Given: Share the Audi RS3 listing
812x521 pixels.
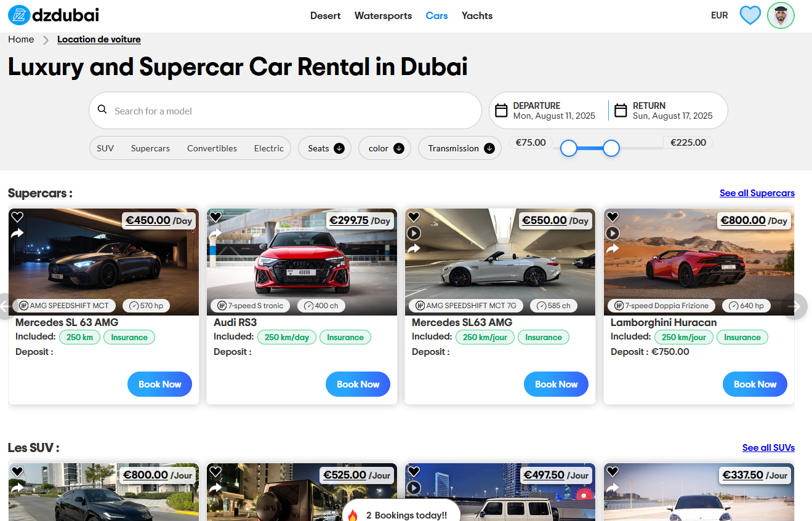Looking at the screenshot, I should 215,233.
